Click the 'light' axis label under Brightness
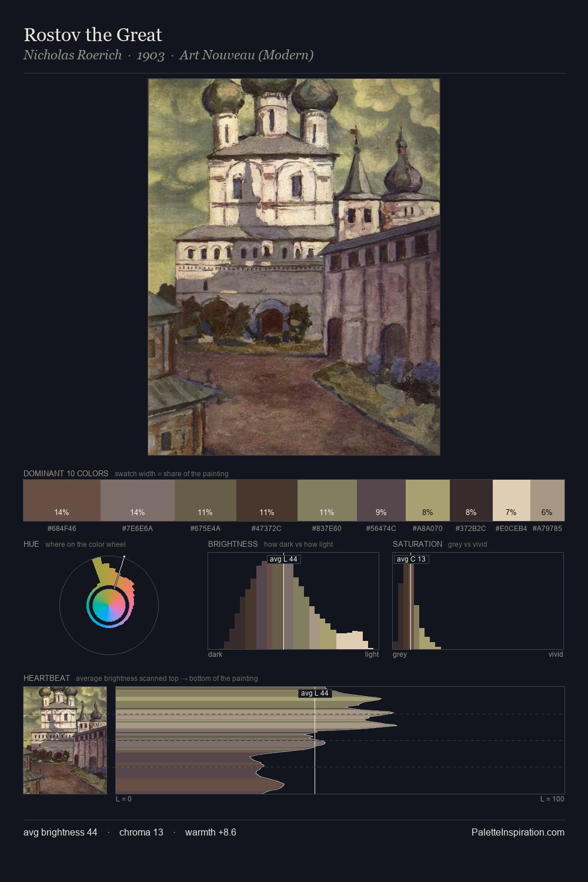The width and height of the screenshot is (588, 882). 372,654
